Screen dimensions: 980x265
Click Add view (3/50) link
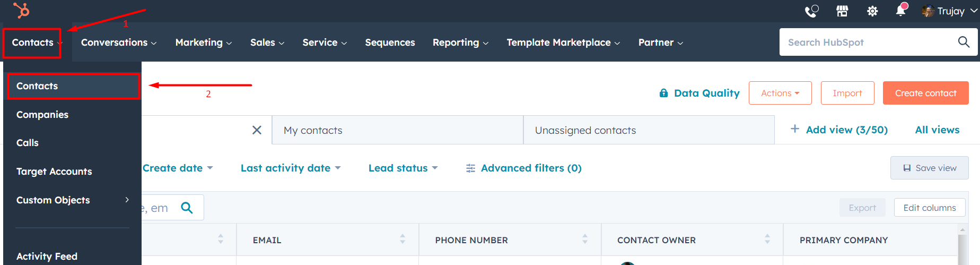coord(846,130)
